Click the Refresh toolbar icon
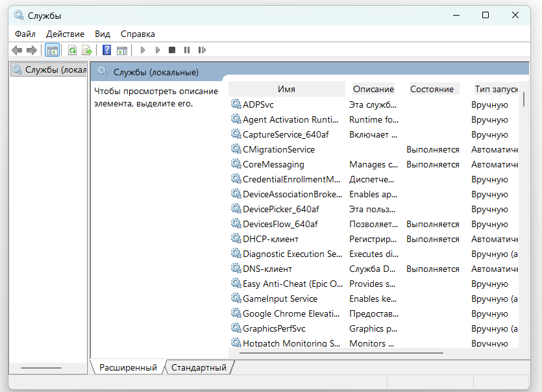This screenshot has width=542, height=392. [x=72, y=51]
